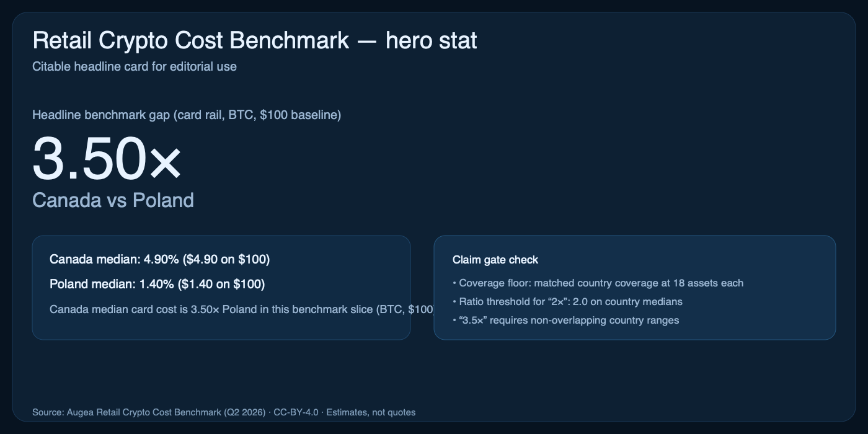Click the "Retail Crypto Cost Benchmark" title
Screen dimensions: 868x434
pyautogui.click(x=190, y=41)
